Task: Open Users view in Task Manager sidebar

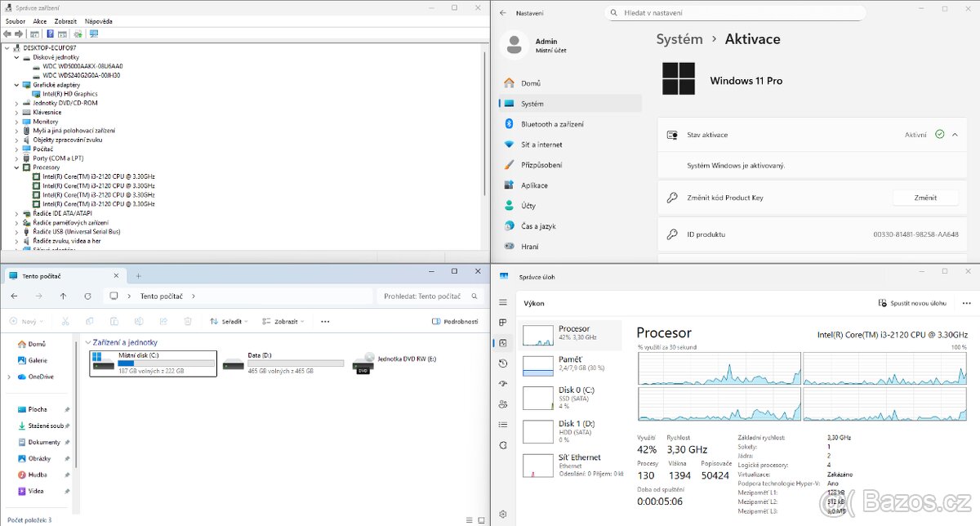Action: pos(503,403)
